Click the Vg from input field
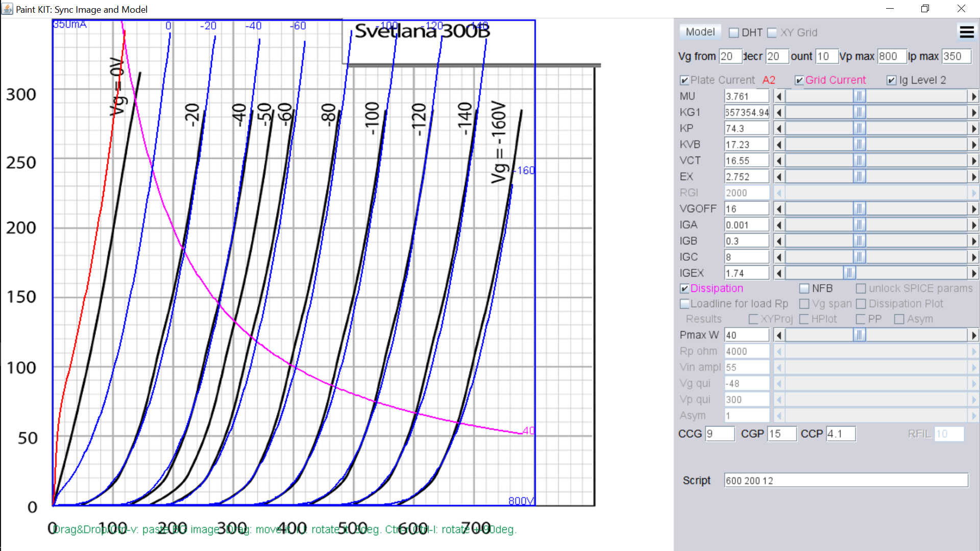The width and height of the screenshot is (980, 551). point(730,56)
